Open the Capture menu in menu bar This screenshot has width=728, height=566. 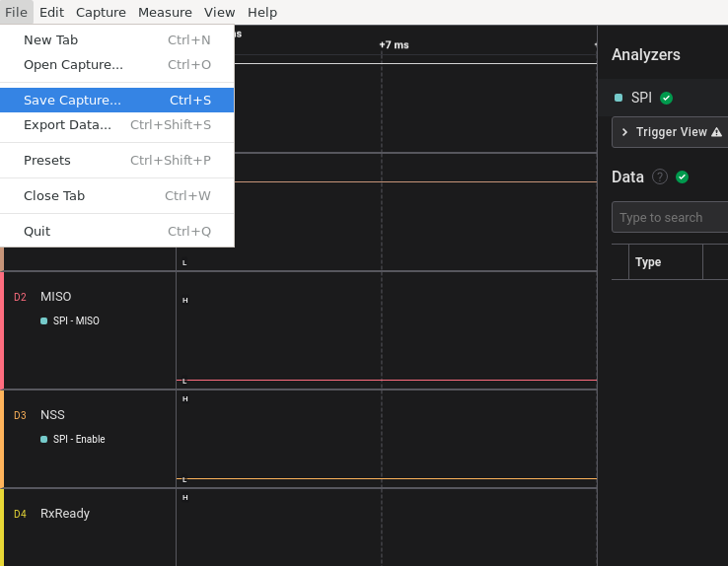[101, 12]
